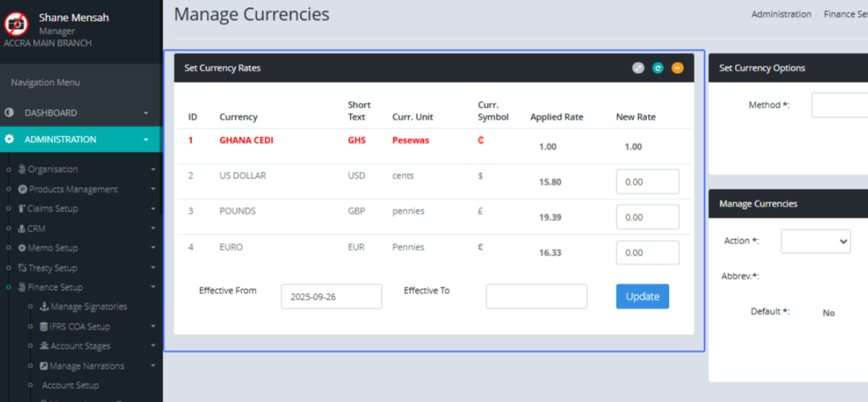Open the Claims Setup menu item
Screen dimensions: 868x402
click(52, 209)
